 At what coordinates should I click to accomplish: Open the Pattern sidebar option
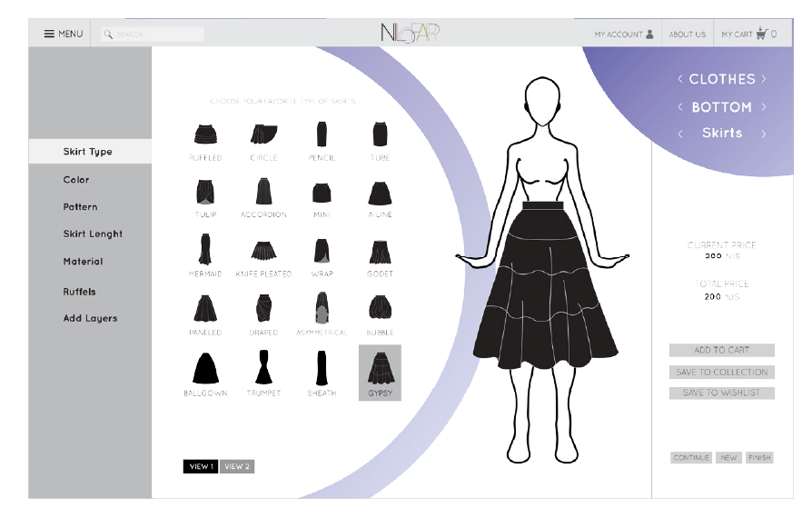80,206
